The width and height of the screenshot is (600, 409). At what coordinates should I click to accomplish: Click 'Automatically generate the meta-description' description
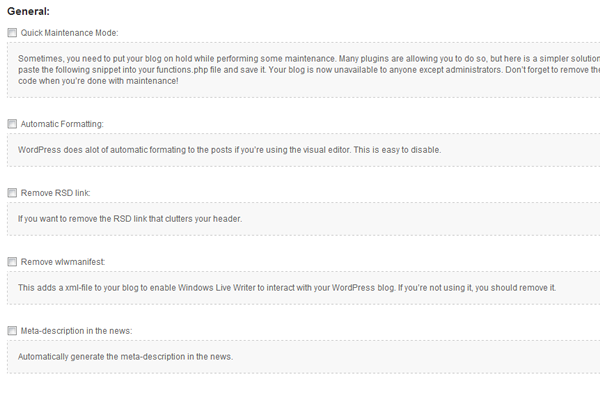[126, 357]
